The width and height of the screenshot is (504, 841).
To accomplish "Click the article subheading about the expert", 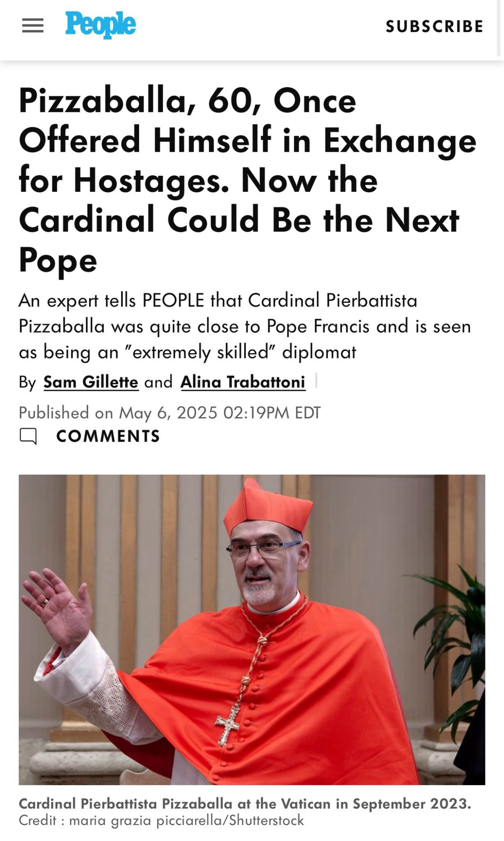I will click(245, 326).
